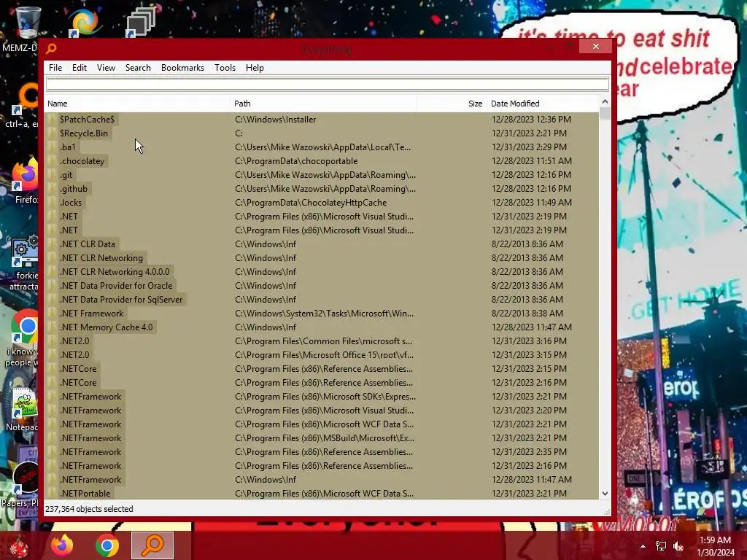Select the .chocolatey folder icon
Viewport: 747px width, 560px height.
pyautogui.click(x=52, y=161)
